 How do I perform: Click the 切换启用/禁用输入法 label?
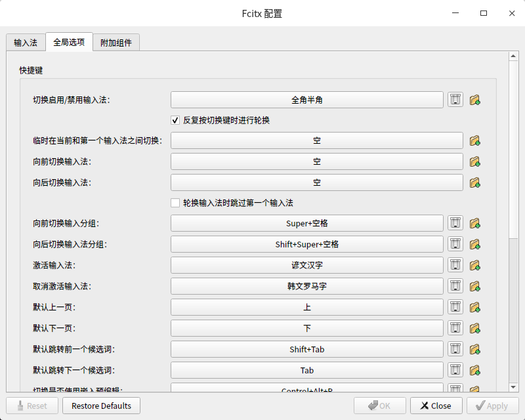[72, 100]
